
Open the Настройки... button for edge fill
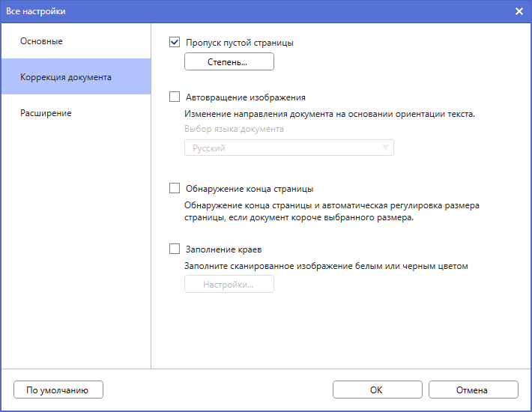click(x=229, y=285)
